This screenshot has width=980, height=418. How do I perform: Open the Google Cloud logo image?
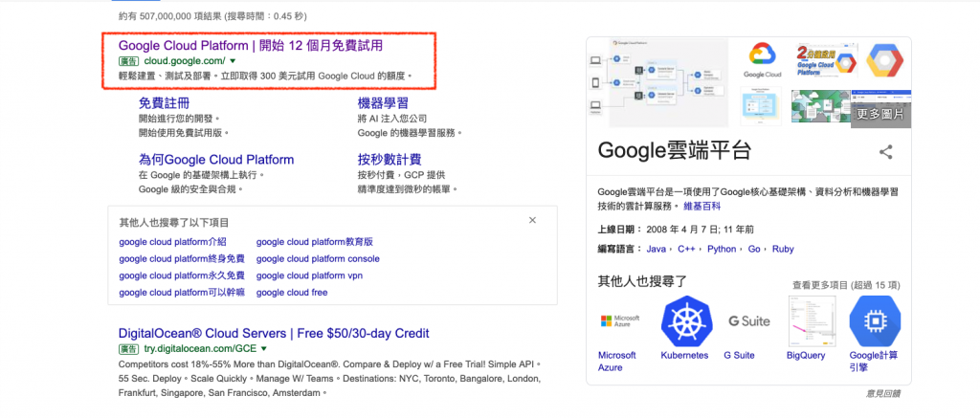click(x=763, y=62)
